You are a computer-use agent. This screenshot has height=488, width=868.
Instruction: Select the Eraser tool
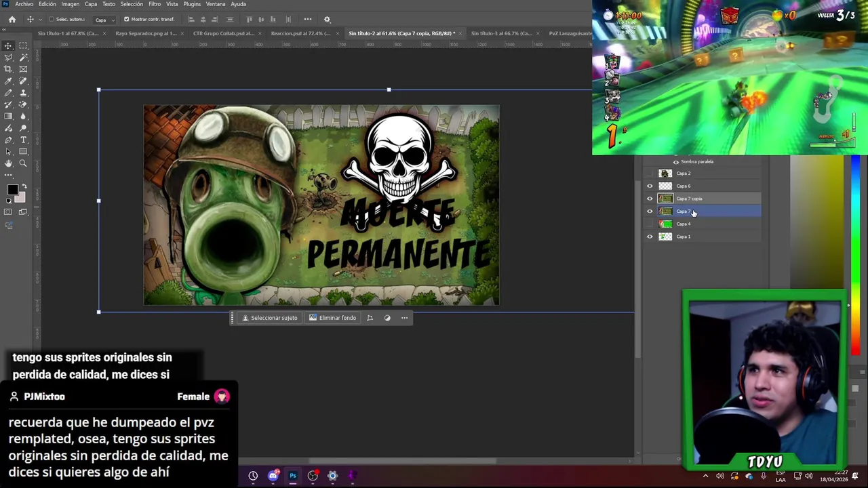23,104
